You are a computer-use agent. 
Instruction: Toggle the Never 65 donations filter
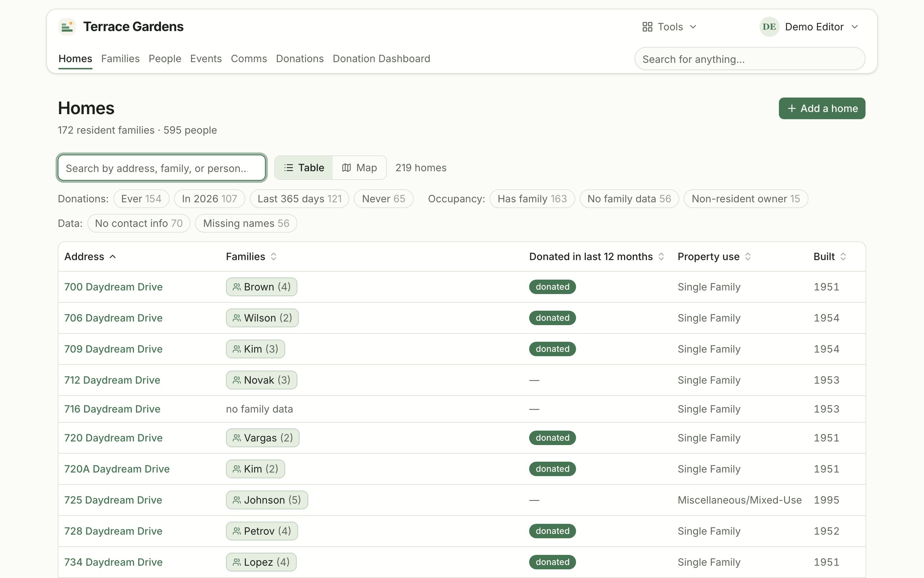point(383,199)
